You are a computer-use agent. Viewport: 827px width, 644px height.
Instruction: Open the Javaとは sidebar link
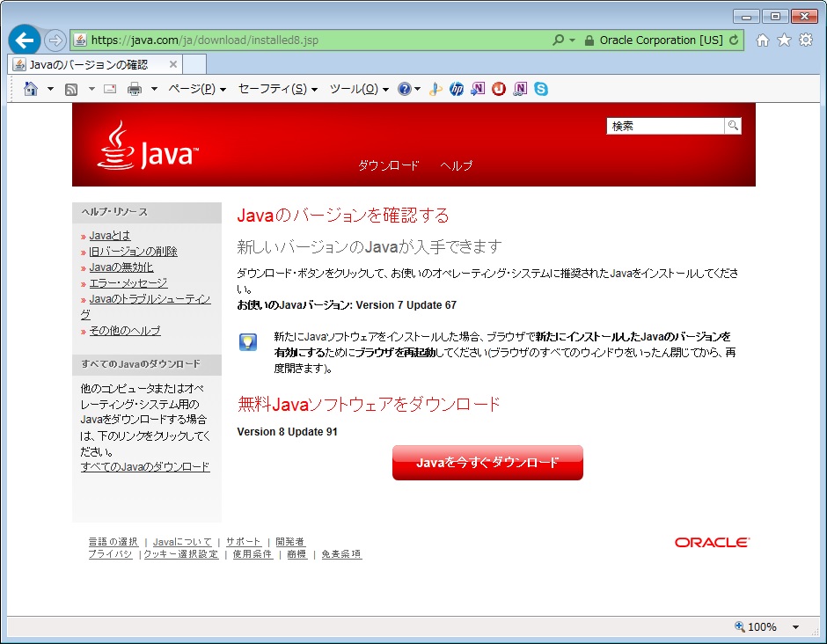[110, 235]
